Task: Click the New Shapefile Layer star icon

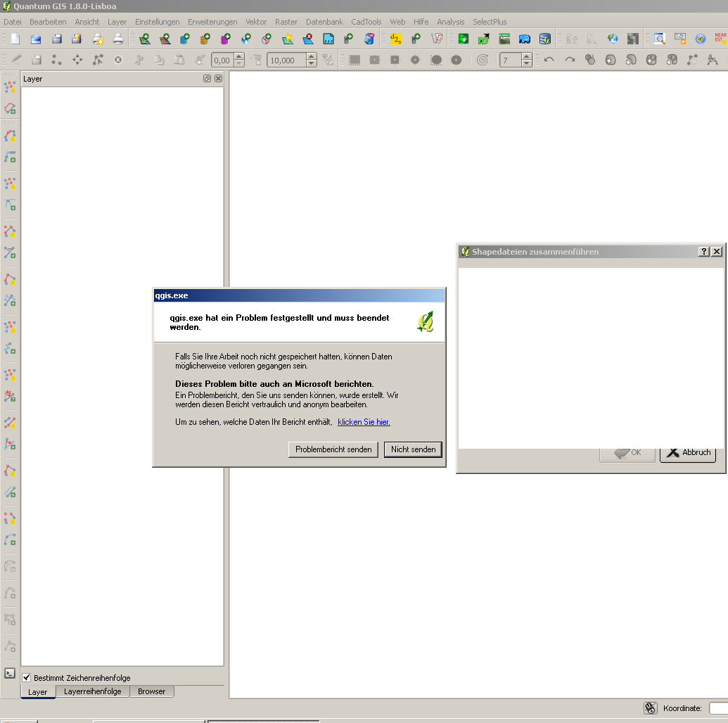Action: (288, 39)
